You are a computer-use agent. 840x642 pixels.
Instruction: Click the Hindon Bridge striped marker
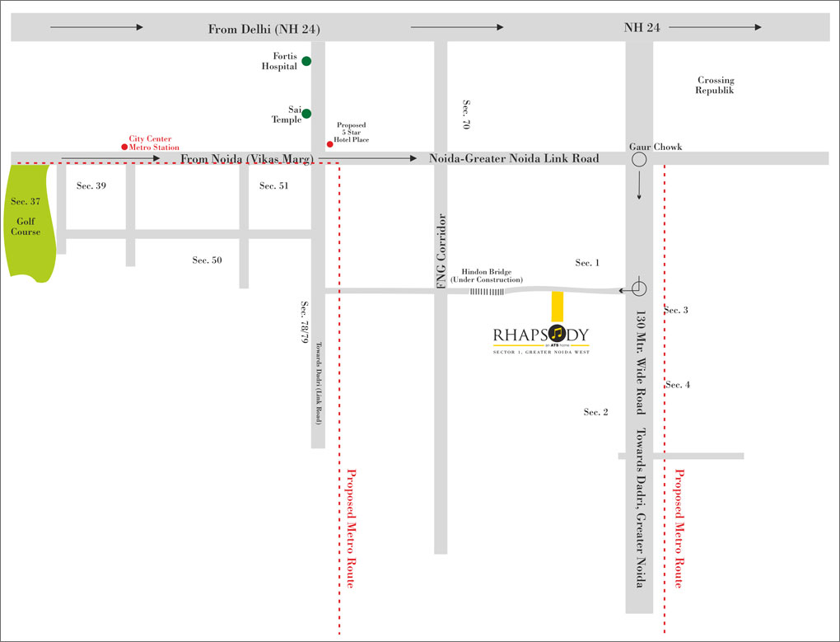tap(487, 291)
